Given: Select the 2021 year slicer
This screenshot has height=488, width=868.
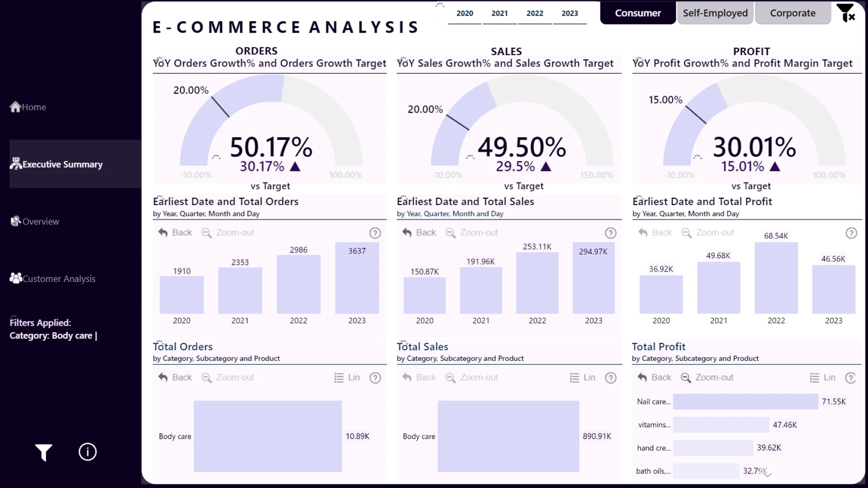Looking at the screenshot, I should coord(500,14).
